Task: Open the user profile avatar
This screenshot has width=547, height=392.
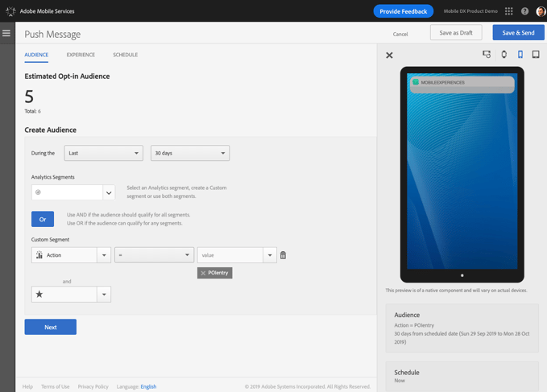Action: click(x=541, y=11)
